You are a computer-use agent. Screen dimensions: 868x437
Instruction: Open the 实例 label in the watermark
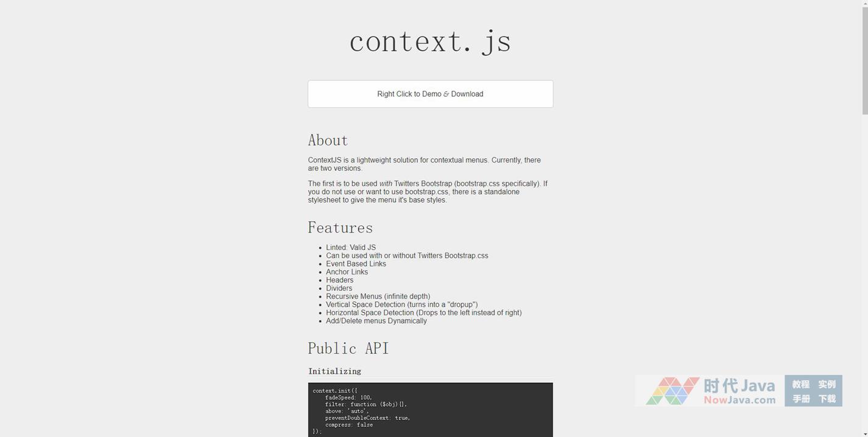point(827,384)
